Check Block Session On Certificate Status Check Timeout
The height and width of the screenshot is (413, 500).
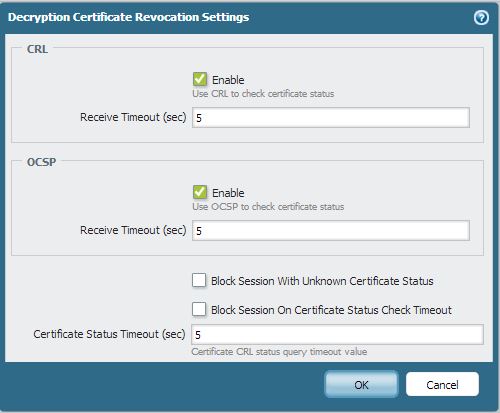pyautogui.click(x=199, y=309)
